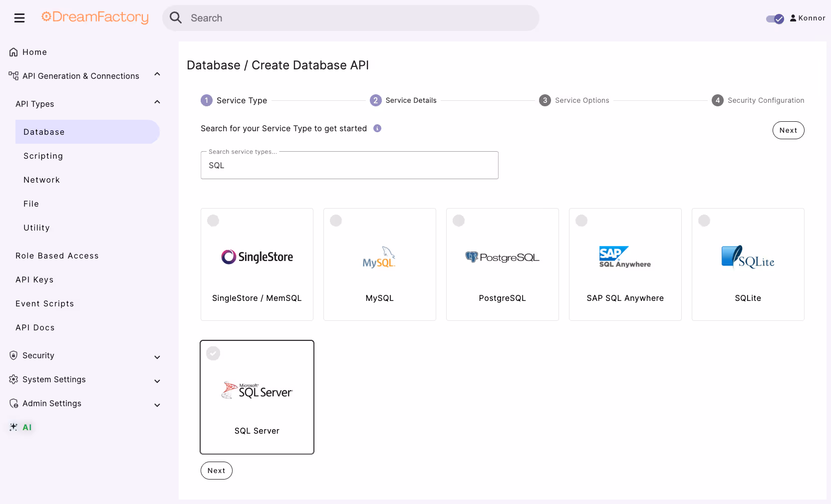Viewport: 831px width, 504px height.
Task: Select the PostgreSQL radio button
Action: (459, 221)
